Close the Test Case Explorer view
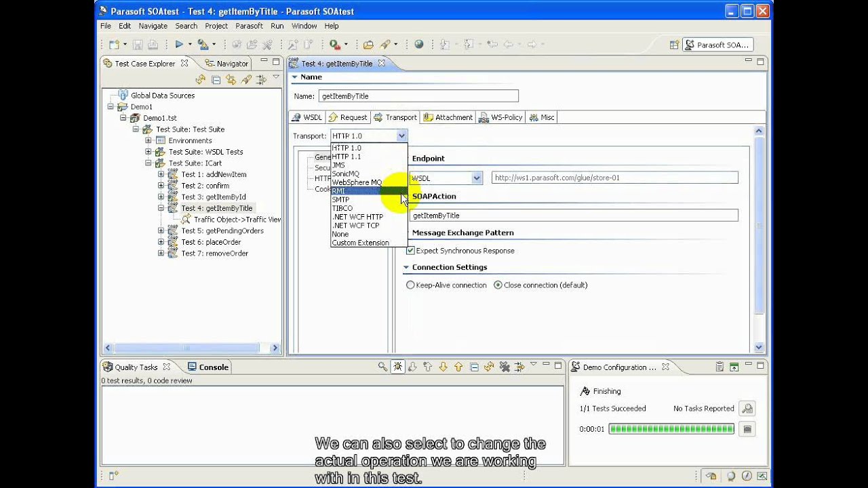 [184, 63]
